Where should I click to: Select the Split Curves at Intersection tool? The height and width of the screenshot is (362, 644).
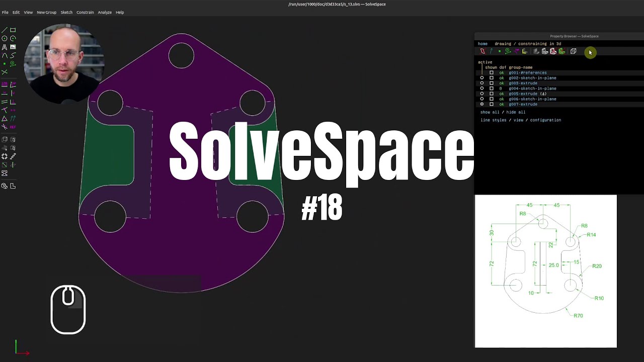coord(5,72)
